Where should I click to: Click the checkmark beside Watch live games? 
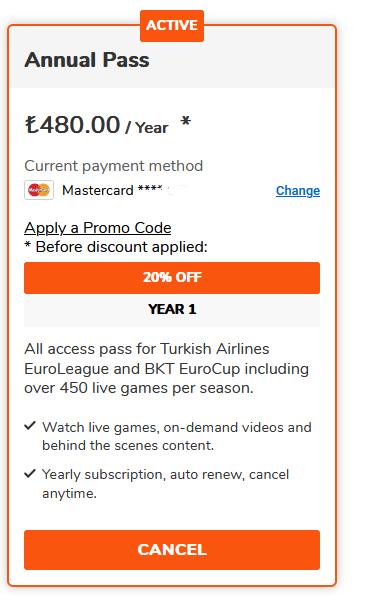click(x=30, y=426)
